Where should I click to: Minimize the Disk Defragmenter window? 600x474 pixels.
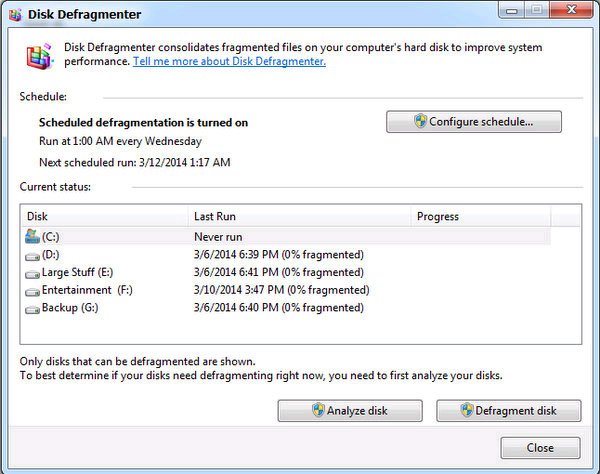[x=512, y=10]
